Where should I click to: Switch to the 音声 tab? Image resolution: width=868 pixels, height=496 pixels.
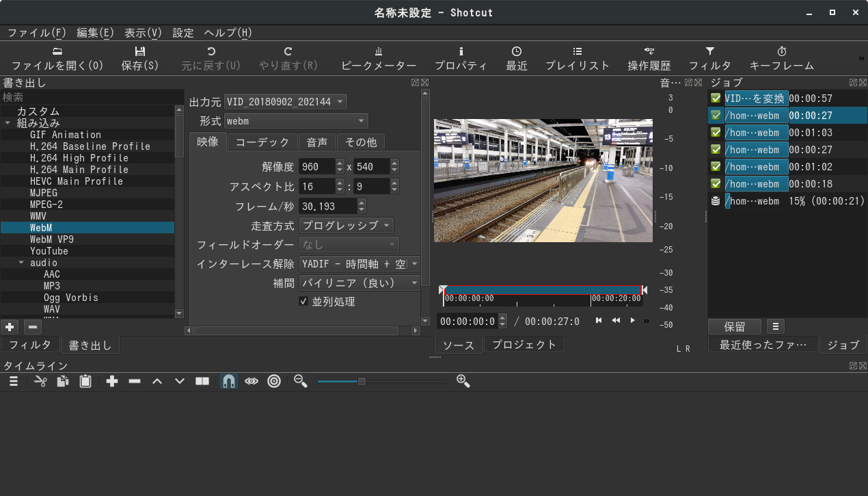317,142
